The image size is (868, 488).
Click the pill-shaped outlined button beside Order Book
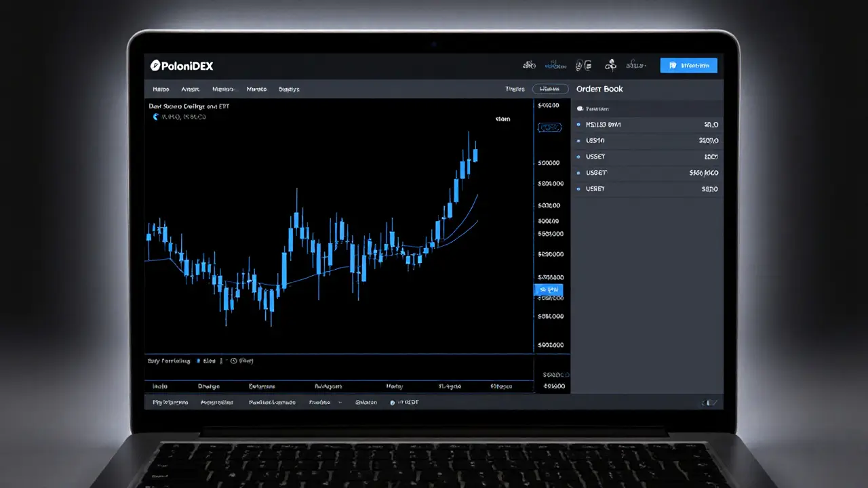(x=550, y=89)
